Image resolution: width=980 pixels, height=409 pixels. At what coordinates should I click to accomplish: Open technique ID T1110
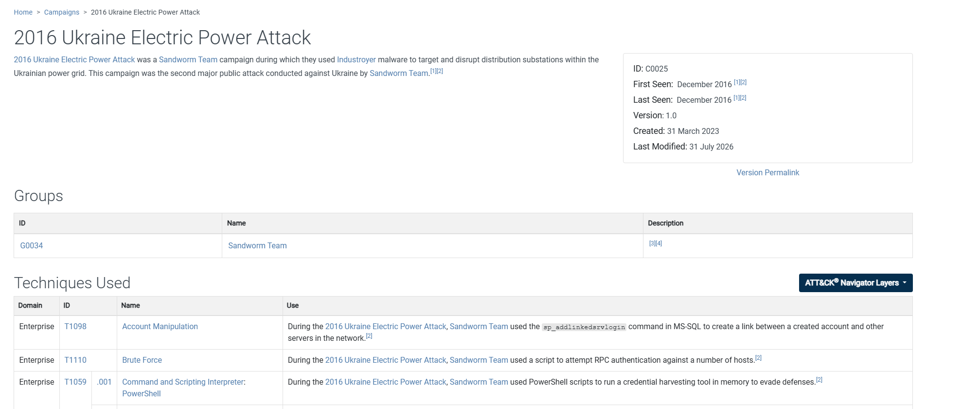(x=75, y=360)
